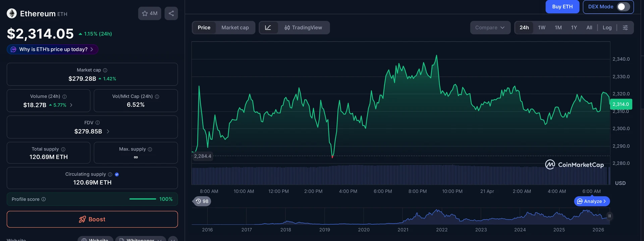Screen dimensions: 644x241
Task: Click the 120.69M ETH circulating supply value
Action: [92, 182]
